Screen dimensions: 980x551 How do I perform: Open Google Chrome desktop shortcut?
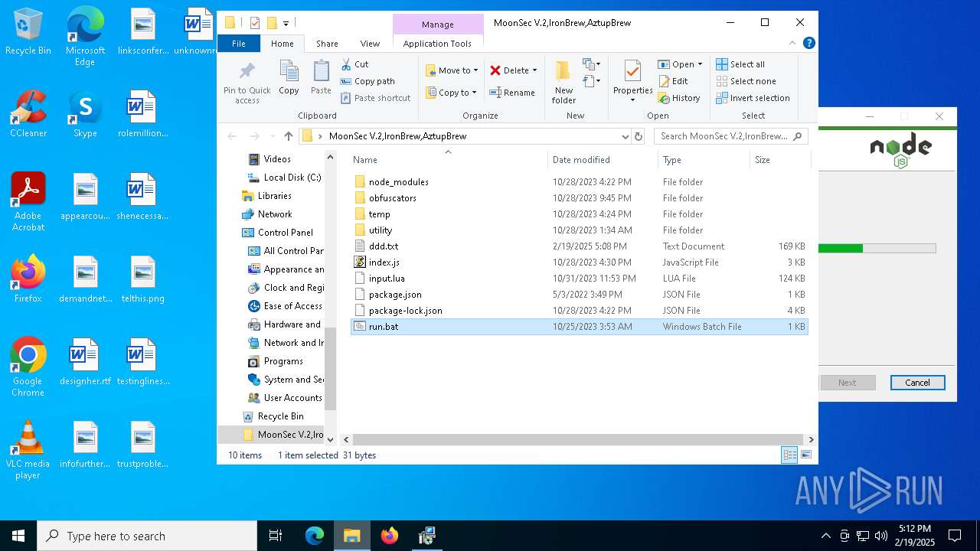pos(28,367)
